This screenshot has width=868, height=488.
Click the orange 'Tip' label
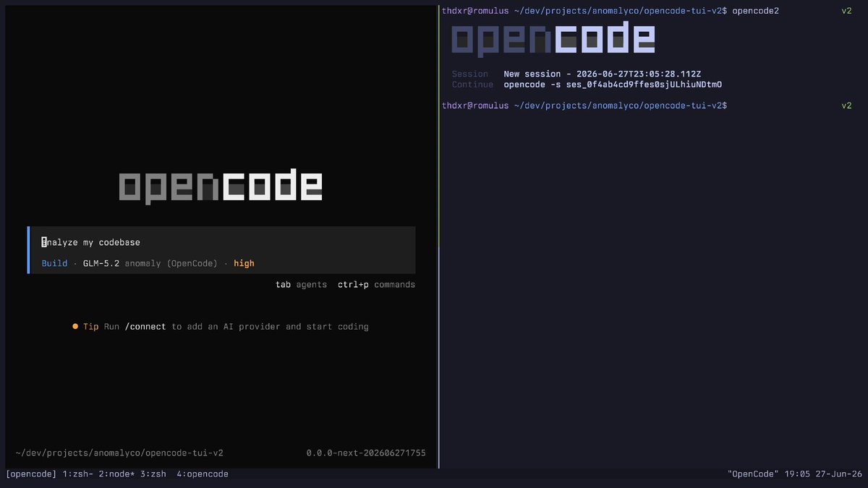(90, 327)
